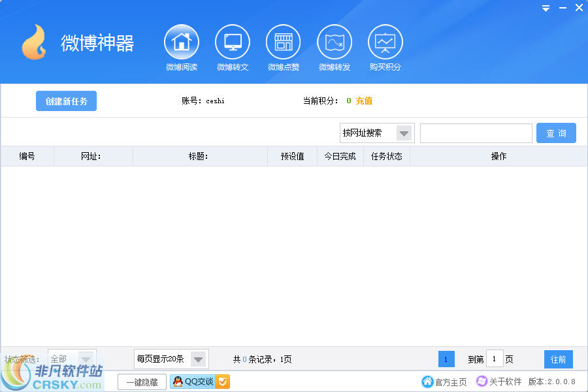This screenshot has width=588, height=392.
Task: Close the 微博神器 window
Action: (579, 7)
